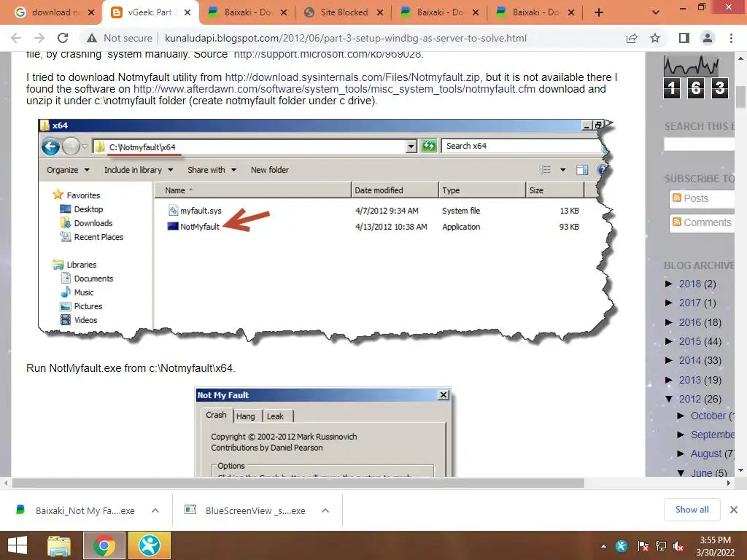Close the downloads bar
747x560 pixels.
click(x=734, y=510)
